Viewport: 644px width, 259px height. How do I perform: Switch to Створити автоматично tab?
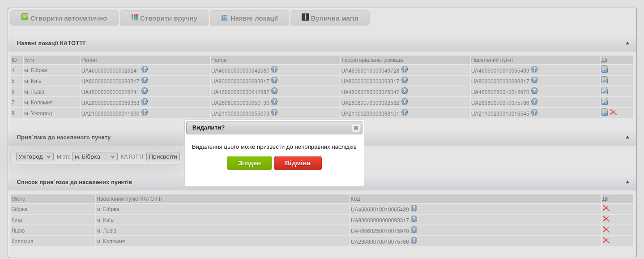pos(64,18)
